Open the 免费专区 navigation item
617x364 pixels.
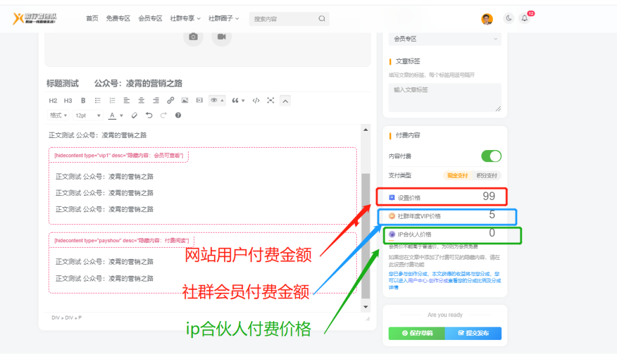(118, 18)
